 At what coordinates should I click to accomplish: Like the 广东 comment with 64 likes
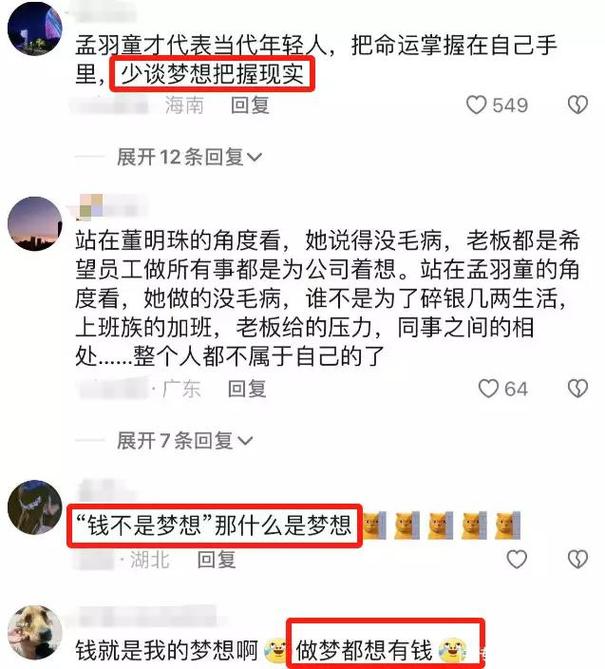point(489,389)
